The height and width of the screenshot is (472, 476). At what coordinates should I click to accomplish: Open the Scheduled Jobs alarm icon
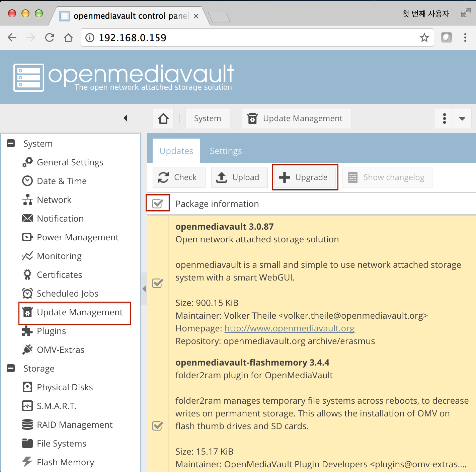[27, 293]
